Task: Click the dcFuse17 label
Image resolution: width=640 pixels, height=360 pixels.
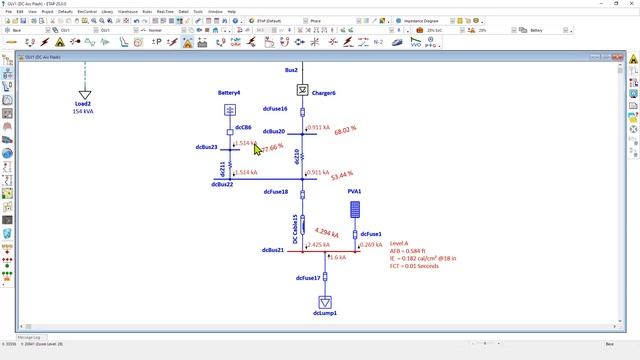Action: click(308, 278)
